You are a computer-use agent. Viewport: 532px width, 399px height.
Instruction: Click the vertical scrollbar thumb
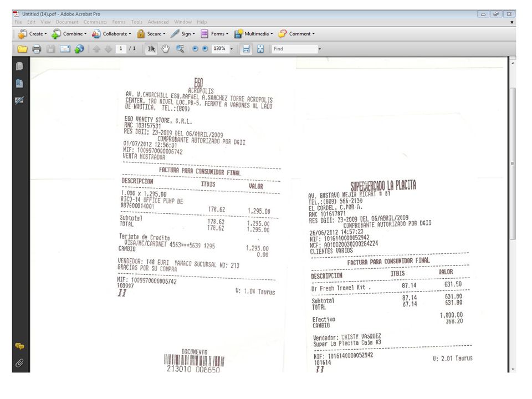513,163
